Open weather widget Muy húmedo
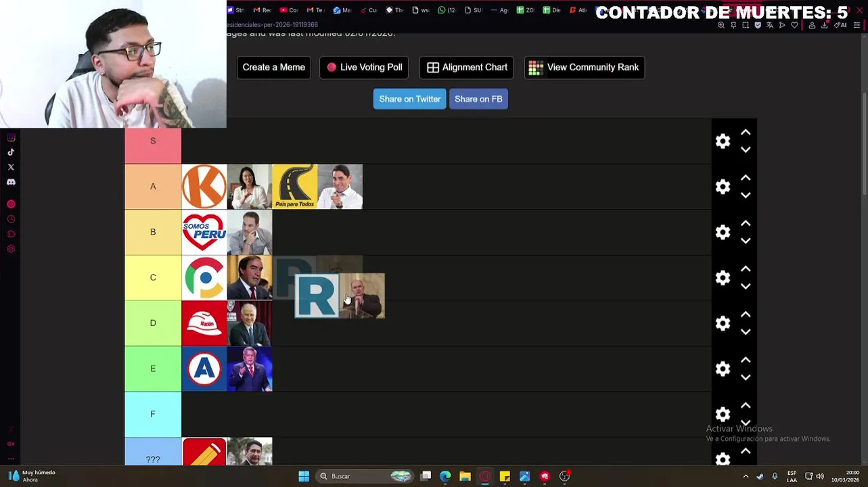This screenshot has height=487, width=868. [31, 476]
